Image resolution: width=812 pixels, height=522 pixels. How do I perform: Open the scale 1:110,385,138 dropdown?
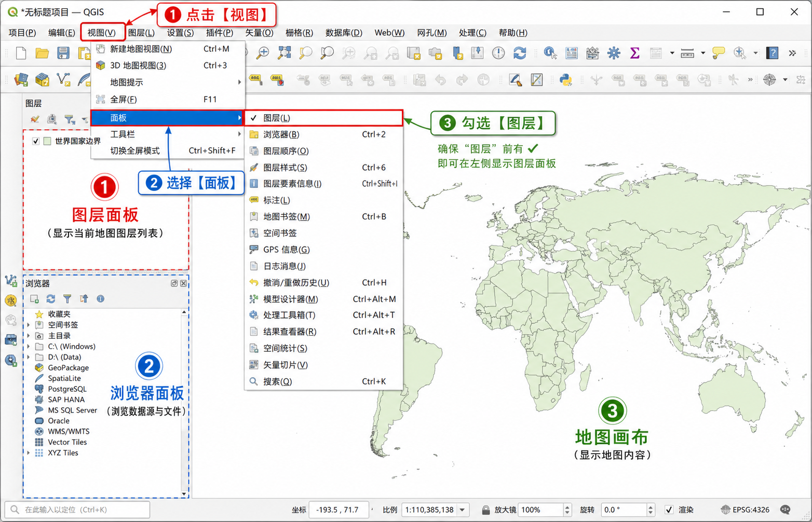coord(462,510)
